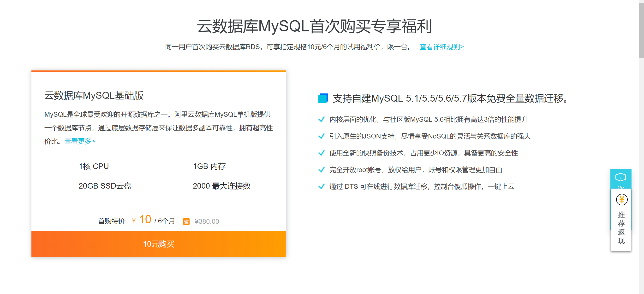Click the consultation chat icon on right sidebar

pyautogui.click(x=620, y=178)
